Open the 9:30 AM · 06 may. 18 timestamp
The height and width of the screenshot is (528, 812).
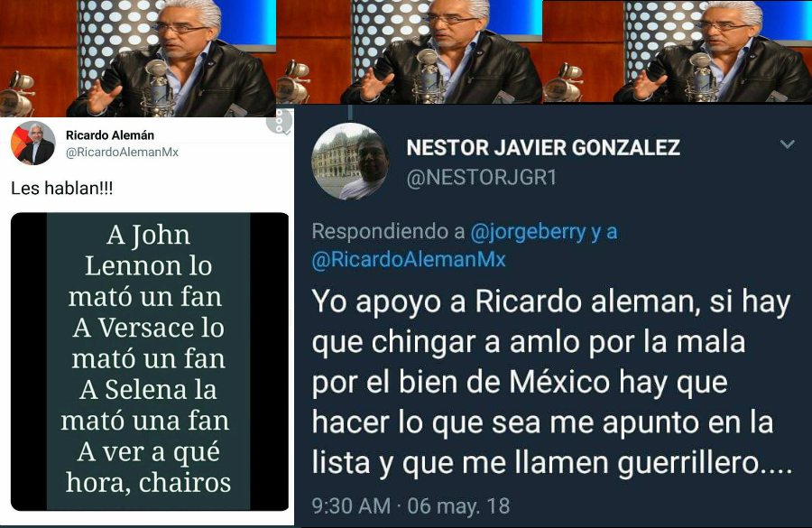click(x=411, y=505)
